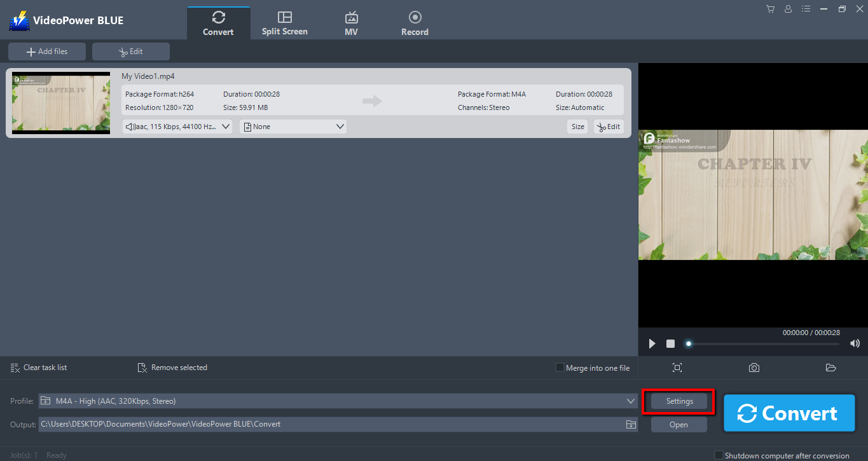Switch to the MV tab

351,24
